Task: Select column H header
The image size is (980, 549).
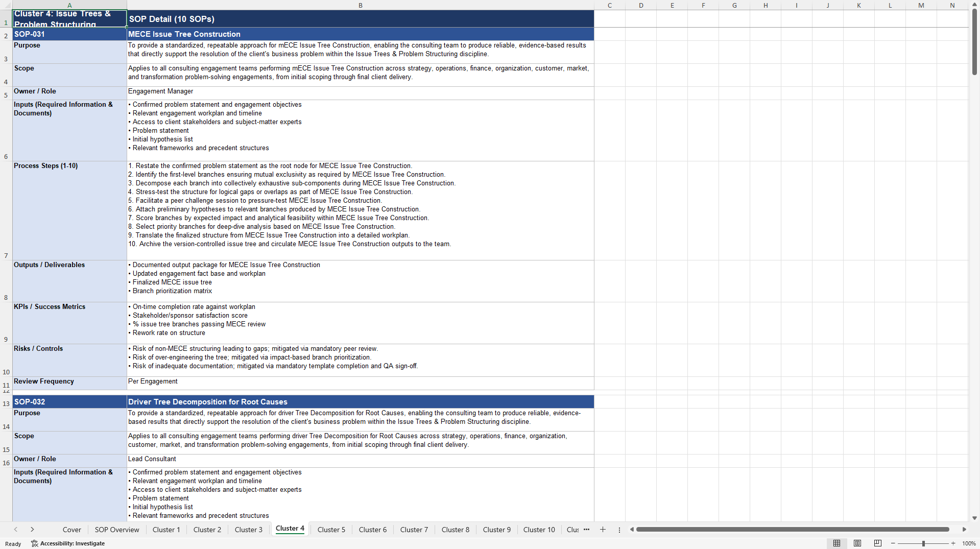Action: coord(766,5)
